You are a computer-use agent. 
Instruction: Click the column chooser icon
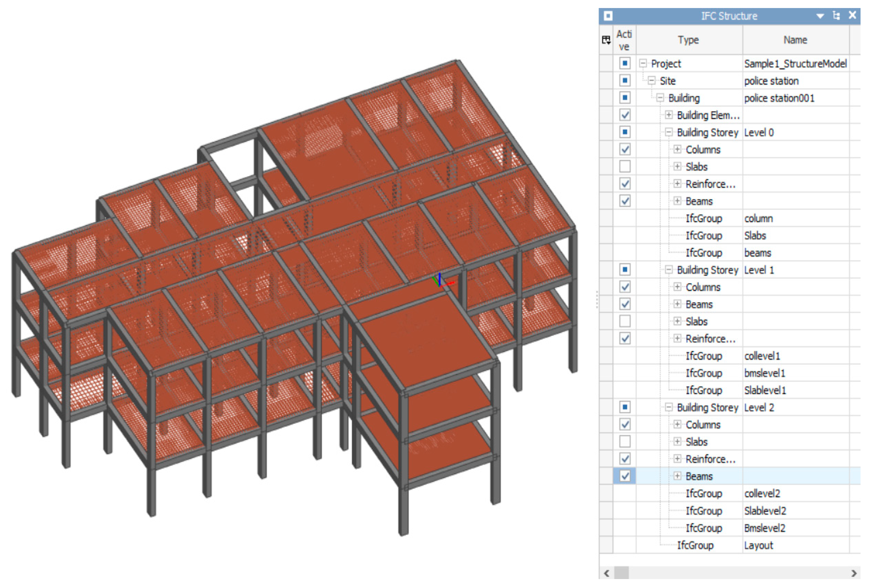coord(606,40)
